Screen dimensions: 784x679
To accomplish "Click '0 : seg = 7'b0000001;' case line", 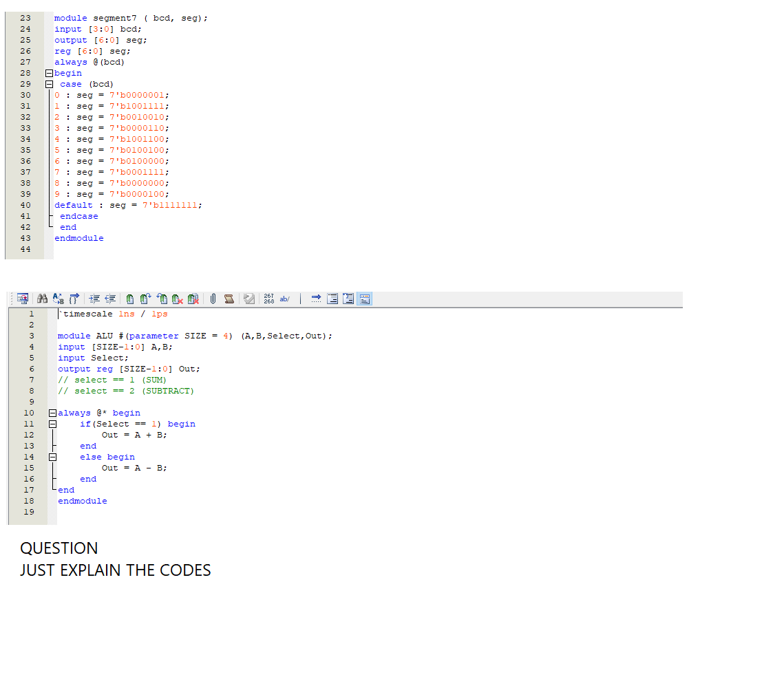I will tap(112, 96).
